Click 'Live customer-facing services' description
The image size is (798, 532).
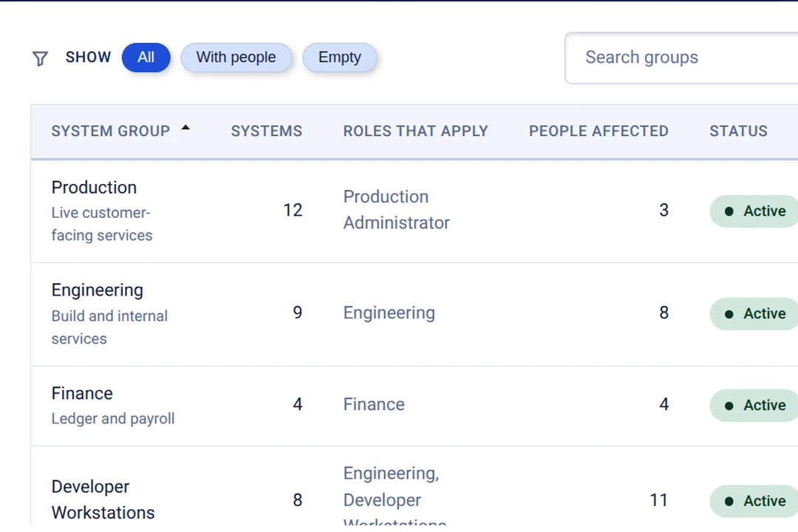(102, 224)
